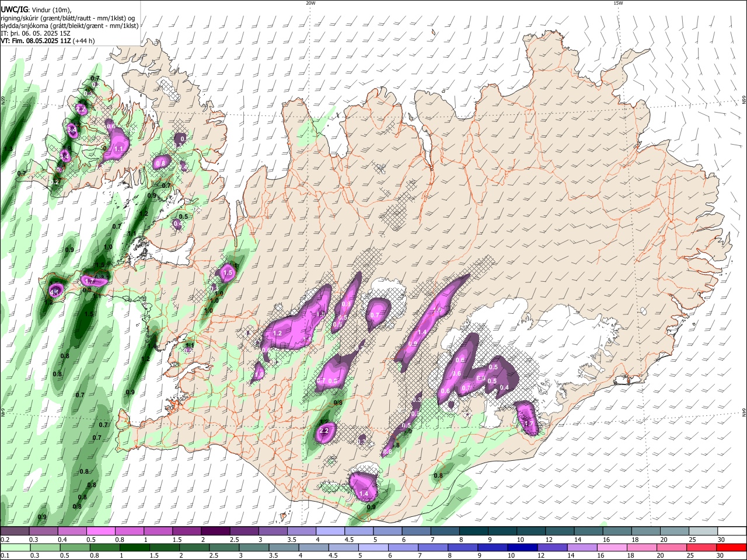Pick the crimson 25–30 rain swatch

(x=702, y=547)
